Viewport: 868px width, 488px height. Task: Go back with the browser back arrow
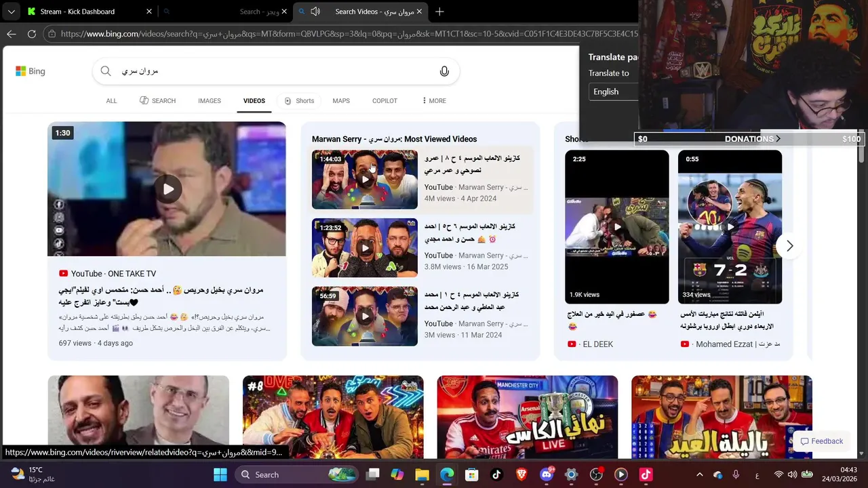[12, 34]
